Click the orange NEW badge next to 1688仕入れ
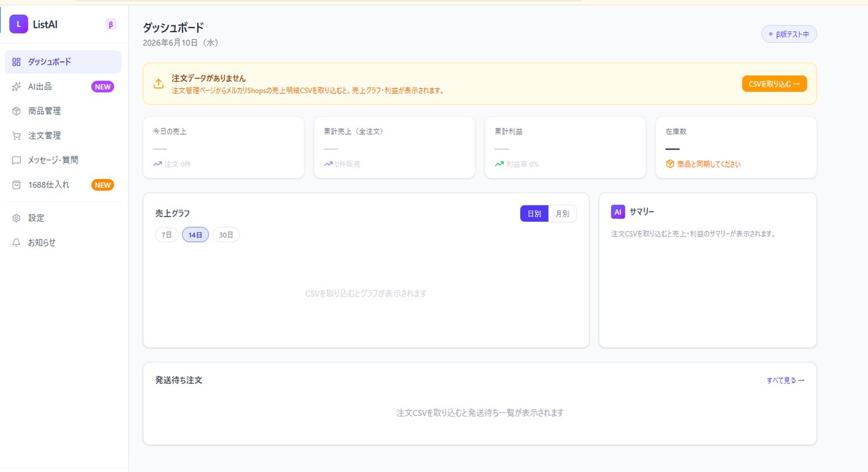 tap(102, 185)
